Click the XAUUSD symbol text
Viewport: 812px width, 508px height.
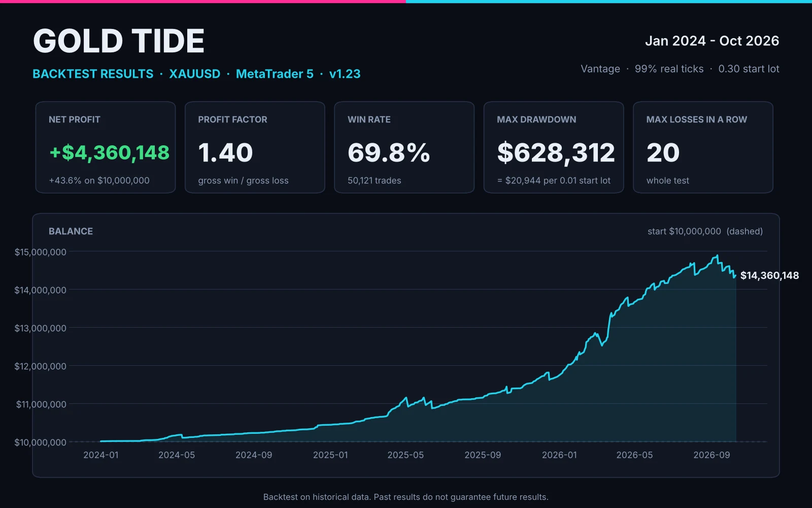(194, 74)
